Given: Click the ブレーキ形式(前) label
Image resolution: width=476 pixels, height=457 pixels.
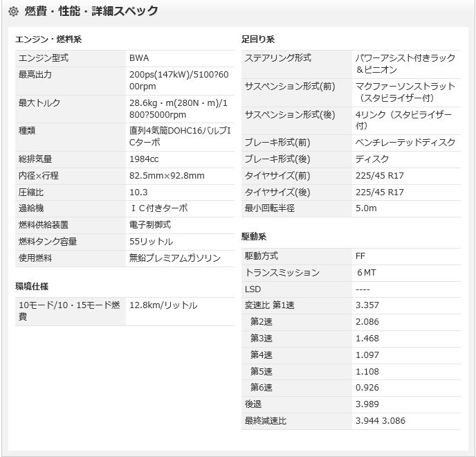Looking at the screenshot, I should tap(277, 143).
